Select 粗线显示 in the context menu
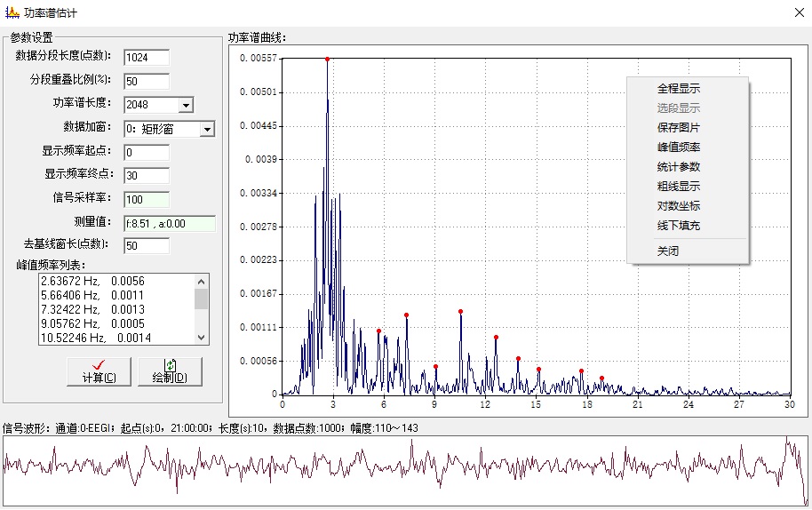The image size is (812, 510). click(679, 187)
